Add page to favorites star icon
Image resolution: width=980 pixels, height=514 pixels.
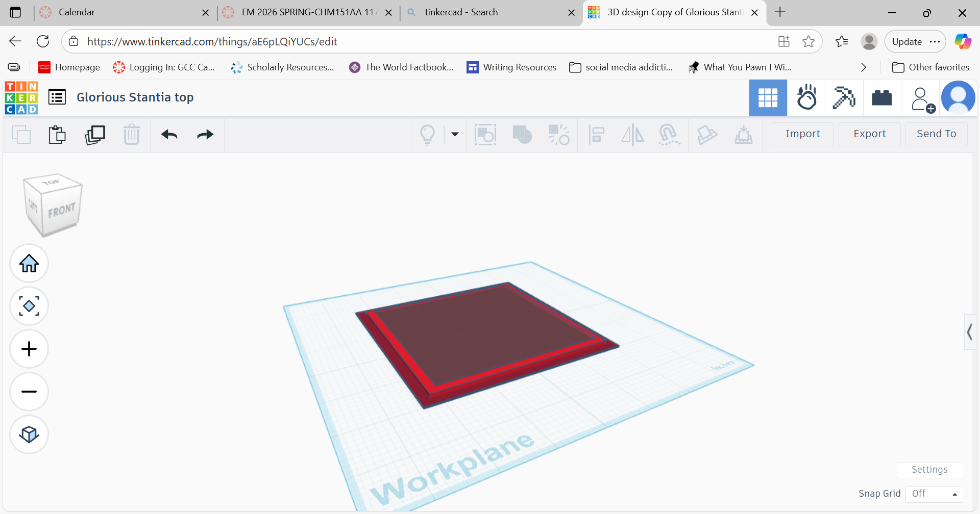pyautogui.click(x=808, y=41)
